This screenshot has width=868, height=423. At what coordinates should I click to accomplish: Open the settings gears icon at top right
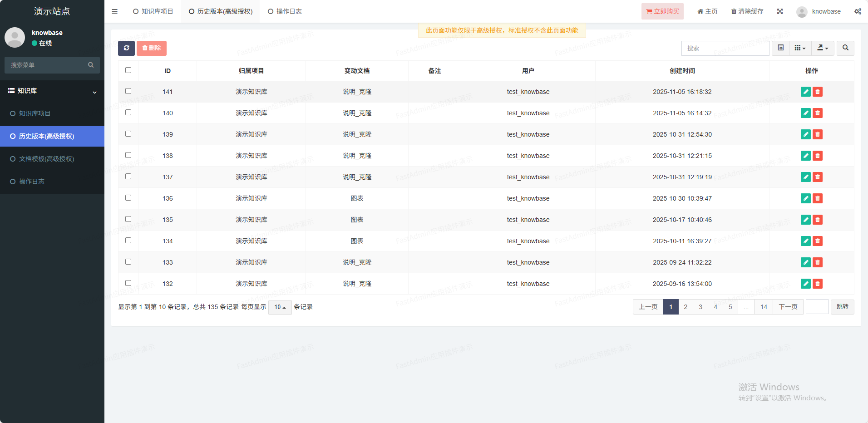pyautogui.click(x=858, y=11)
